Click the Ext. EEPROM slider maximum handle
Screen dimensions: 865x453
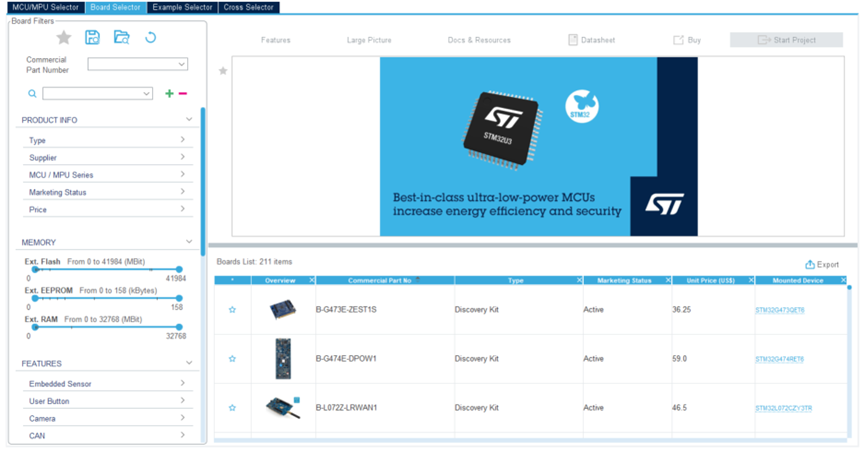tap(179, 298)
